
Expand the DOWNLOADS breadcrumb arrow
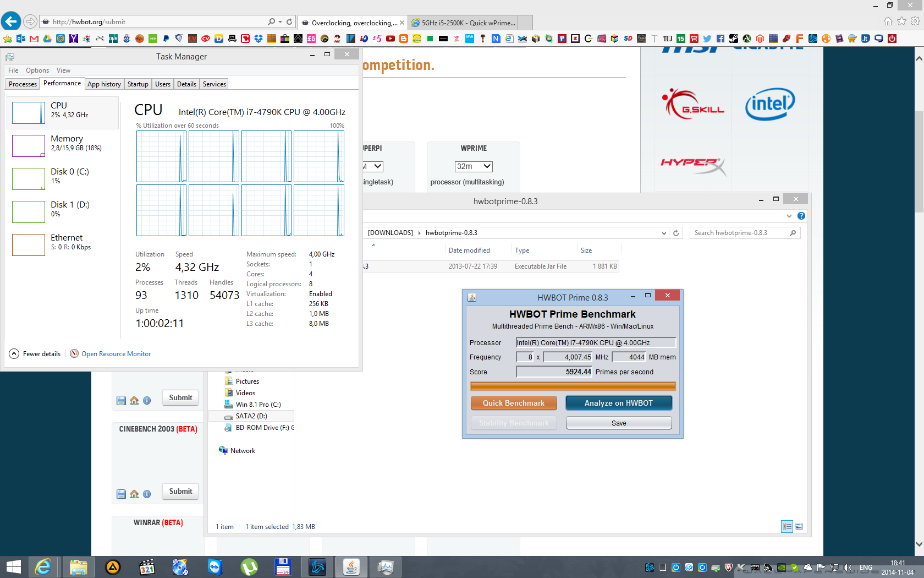point(419,233)
